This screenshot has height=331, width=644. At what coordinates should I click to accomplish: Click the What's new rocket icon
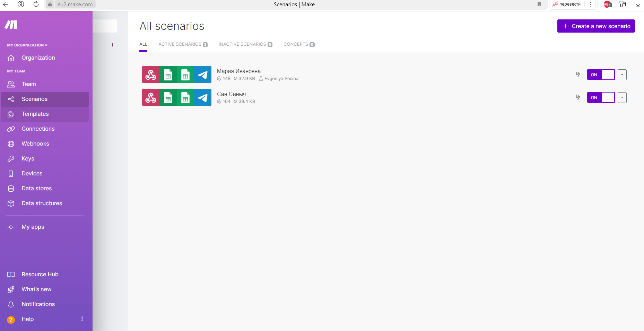click(11, 289)
